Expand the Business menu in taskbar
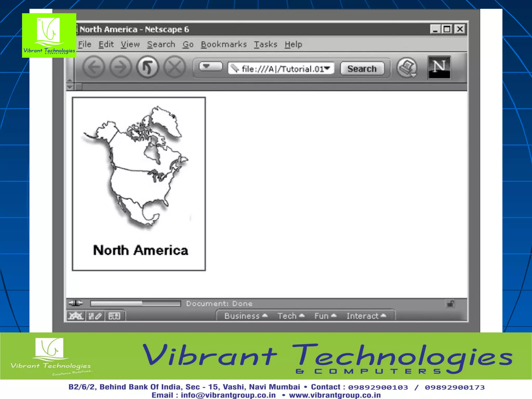532x399 pixels. 246,316
